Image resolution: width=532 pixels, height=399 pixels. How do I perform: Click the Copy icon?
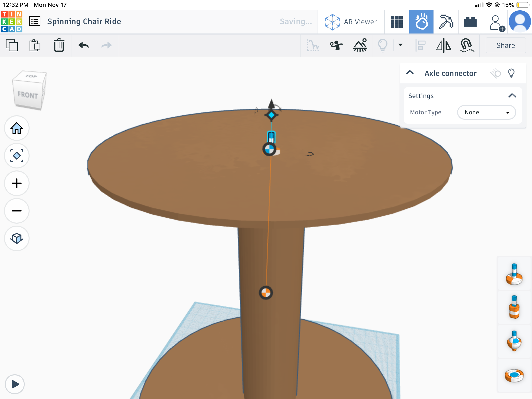tap(12, 45)
